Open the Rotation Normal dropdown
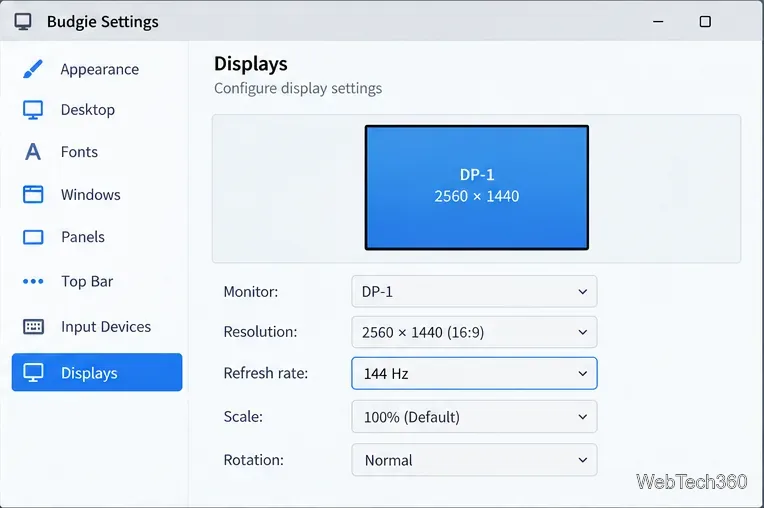764x508 pixels. pyautogui.click(x=474, y=460)
